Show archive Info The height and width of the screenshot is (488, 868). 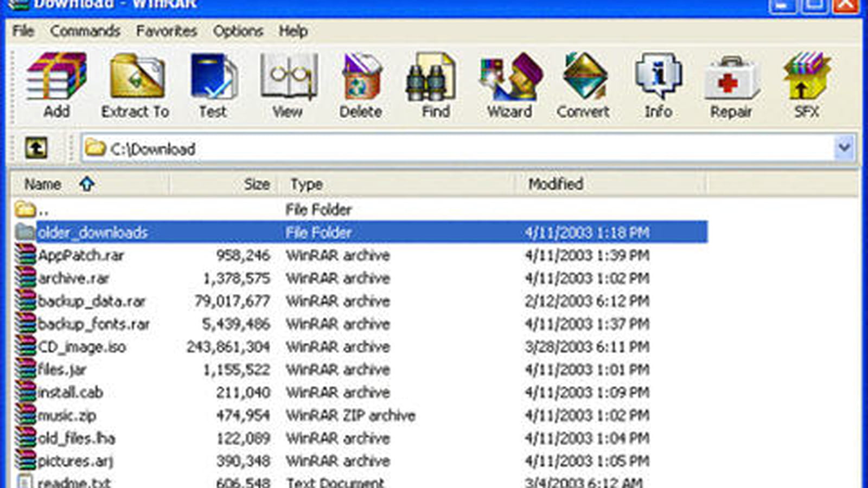pyautogui.click(x=658, y=76)
